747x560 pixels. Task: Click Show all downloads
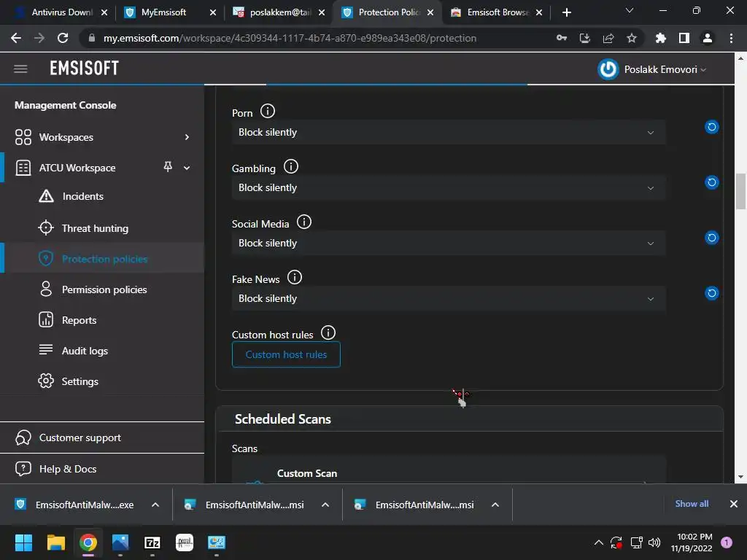[x=692, y=504]
